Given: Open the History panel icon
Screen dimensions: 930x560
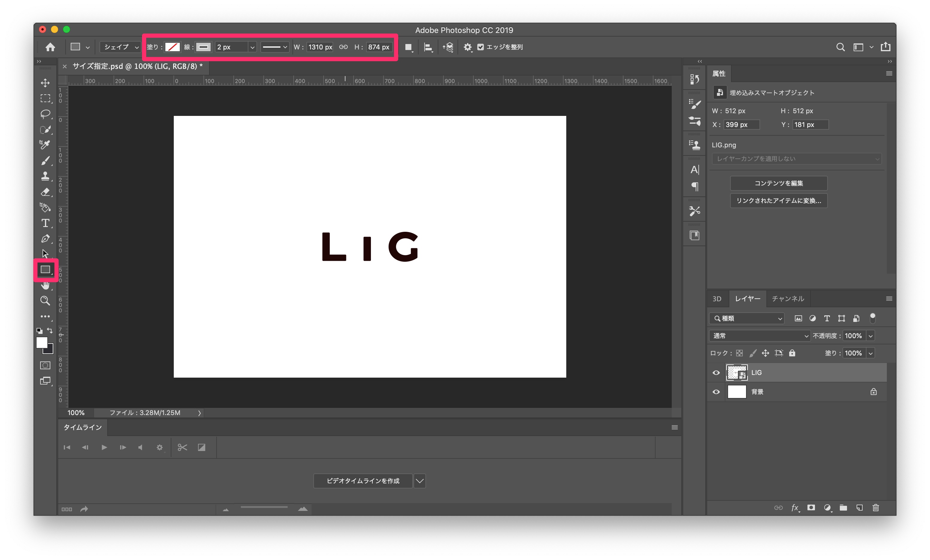Looking at the screenshot, I should [x=695, y=80].
